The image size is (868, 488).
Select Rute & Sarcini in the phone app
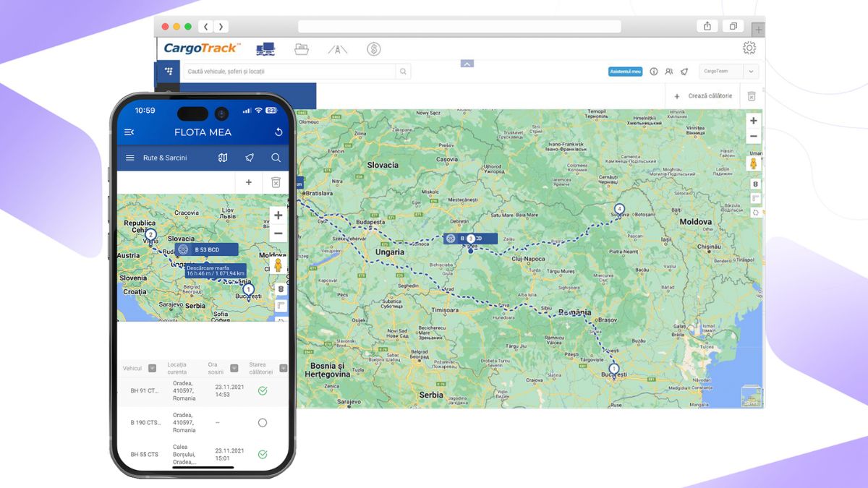[x=165, y=158]
